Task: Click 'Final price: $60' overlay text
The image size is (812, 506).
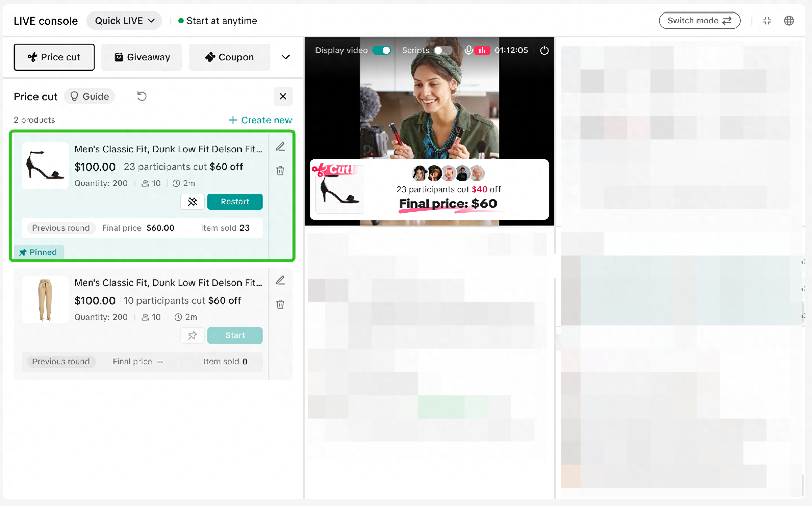Action: [x=448, y=204]
